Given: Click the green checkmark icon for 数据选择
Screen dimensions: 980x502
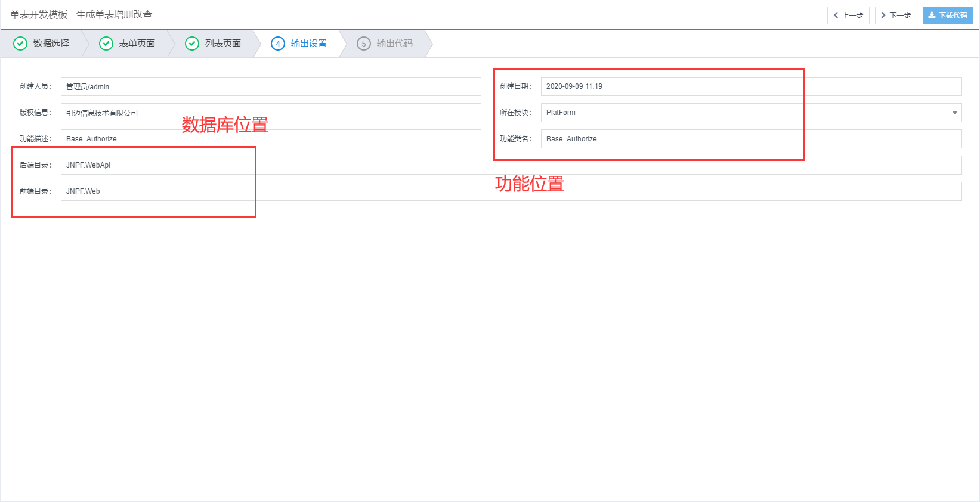Looking at the screenshot, I should [x=20, y=44].
